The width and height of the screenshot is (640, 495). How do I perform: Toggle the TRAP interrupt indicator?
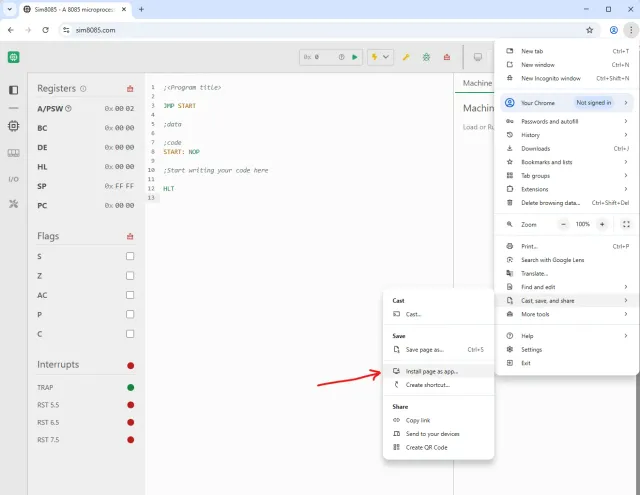pos(131,387)
